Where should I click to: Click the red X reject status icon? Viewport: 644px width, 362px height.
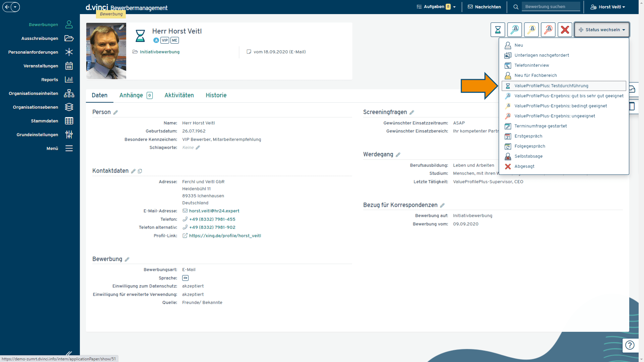point(565,30)
